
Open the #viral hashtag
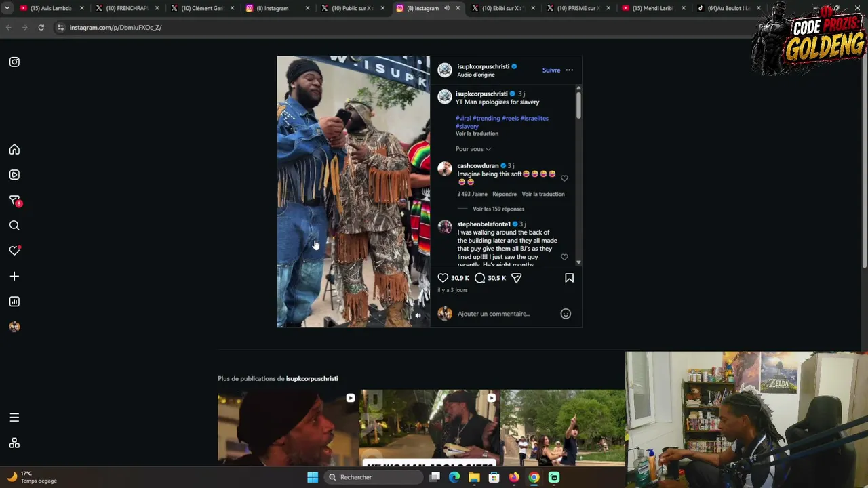(x=463, y=118)
